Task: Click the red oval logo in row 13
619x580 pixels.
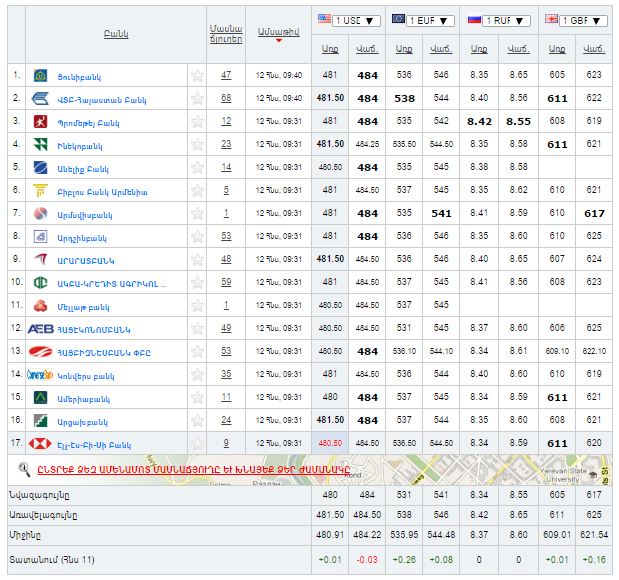Action: coord(40,352)
